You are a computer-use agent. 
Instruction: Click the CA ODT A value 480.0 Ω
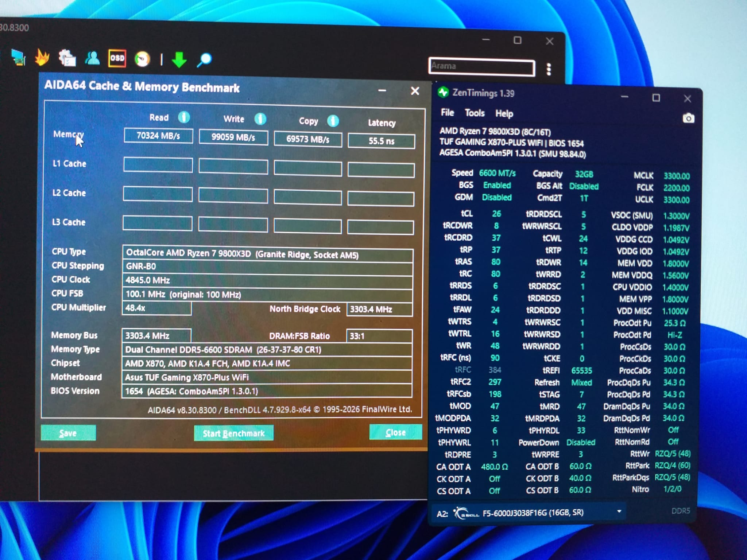[494, 467]
